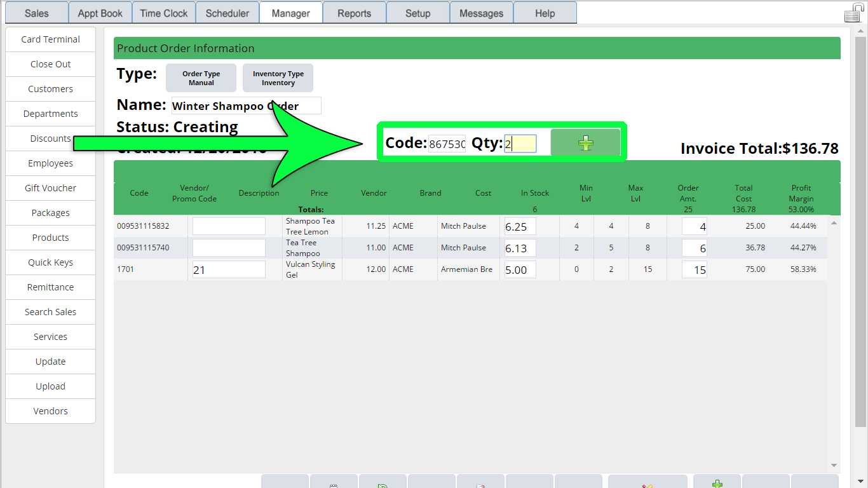This screenshot has height=488, width=868.
Task: Select Remittance in the sidebar
Action: pyautogui.click(x=50, y=287)
